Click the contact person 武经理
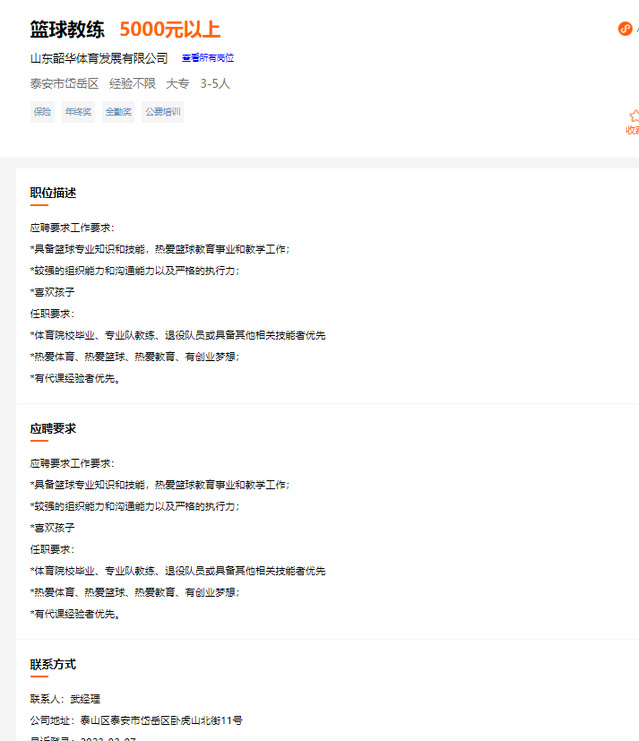 click(84, 699)
